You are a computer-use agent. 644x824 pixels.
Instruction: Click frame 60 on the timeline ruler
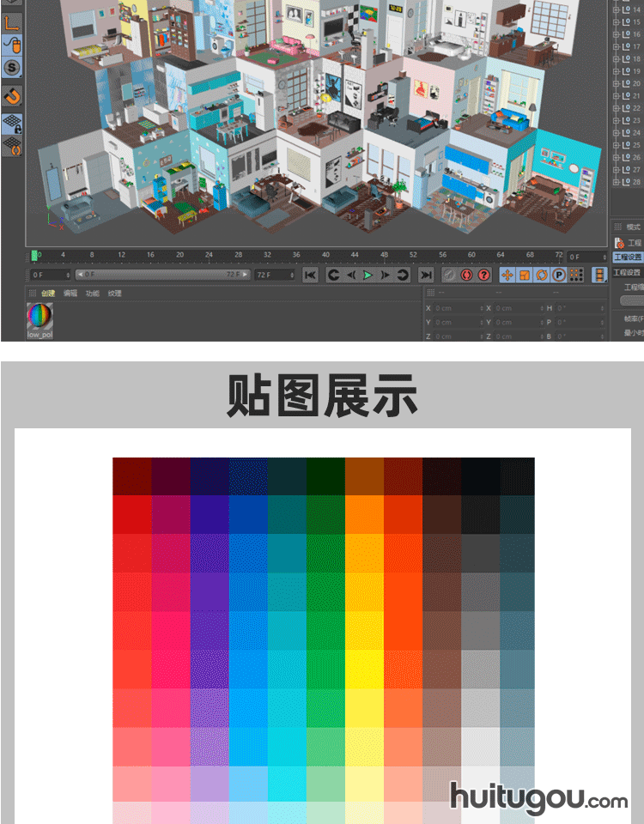click(x=471, y=255)
